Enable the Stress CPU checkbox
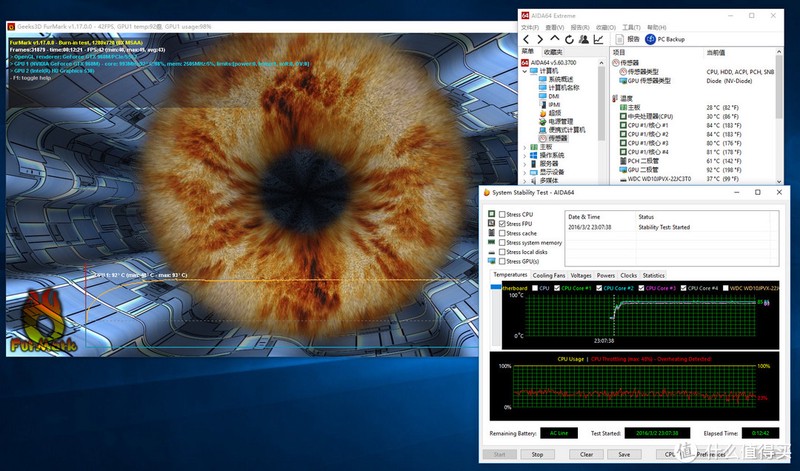 503,214
